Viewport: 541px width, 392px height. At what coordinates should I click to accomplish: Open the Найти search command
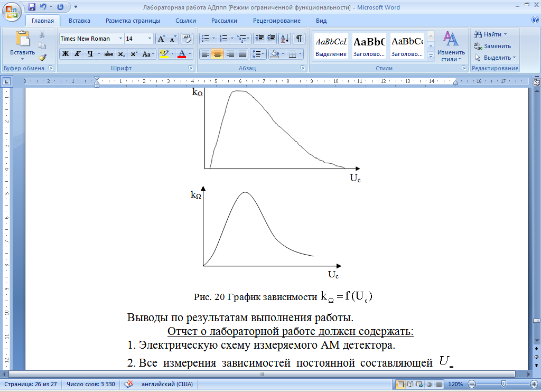[x=490, y=34]
